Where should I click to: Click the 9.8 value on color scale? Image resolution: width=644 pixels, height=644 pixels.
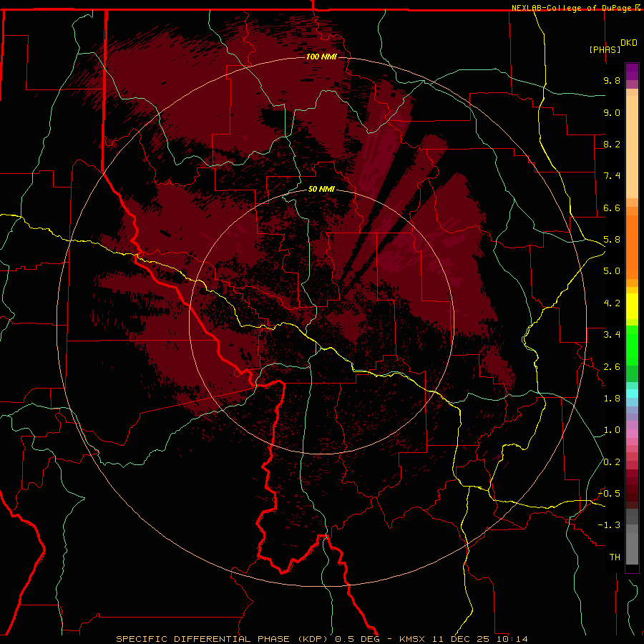pyautogui.click(x=612, y=80)
